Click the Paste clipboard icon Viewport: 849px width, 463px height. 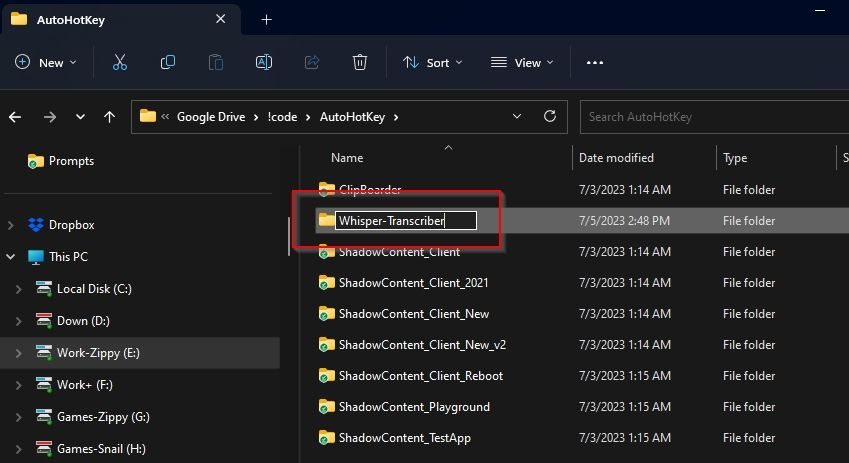click(x=216, y=62)
